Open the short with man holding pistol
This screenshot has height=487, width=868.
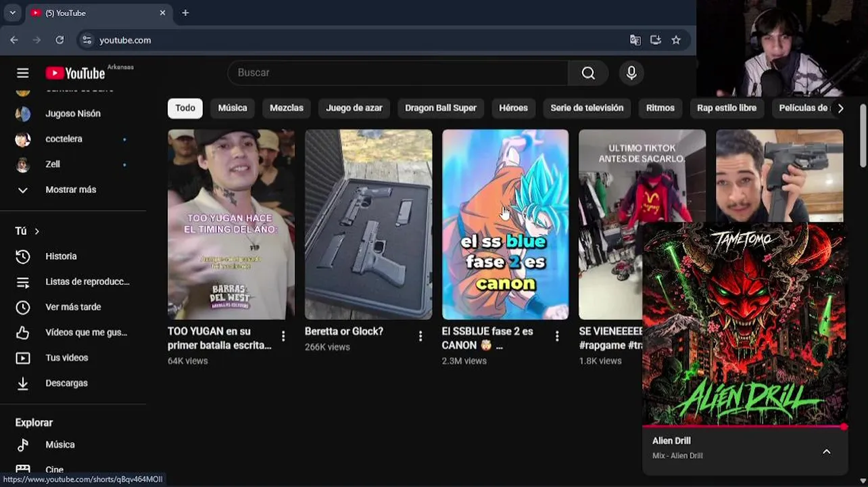779,176
